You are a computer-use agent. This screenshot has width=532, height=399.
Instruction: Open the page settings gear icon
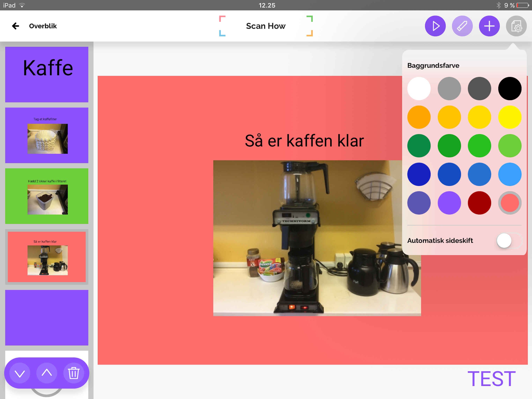[x=516, y=26]
